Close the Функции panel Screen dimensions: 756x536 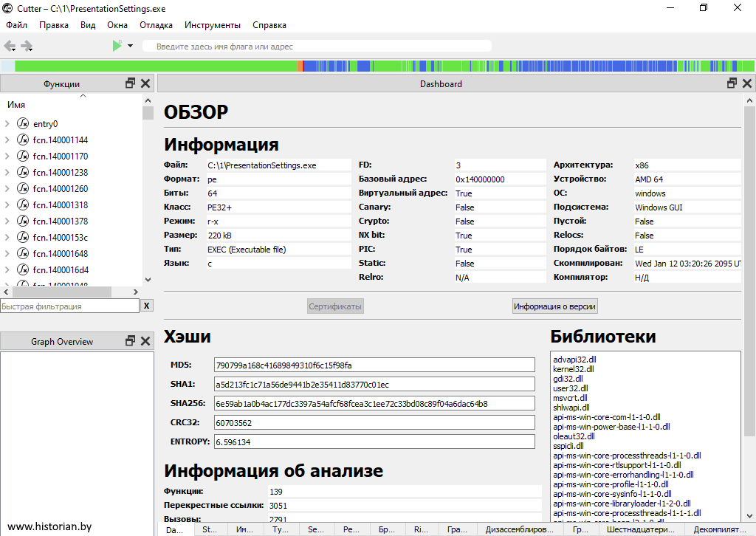145,83
